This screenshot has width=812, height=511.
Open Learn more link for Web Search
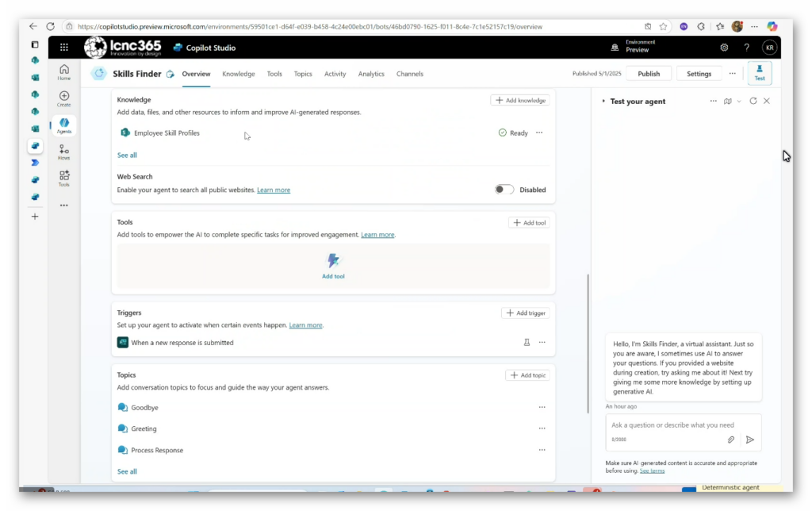274,190
